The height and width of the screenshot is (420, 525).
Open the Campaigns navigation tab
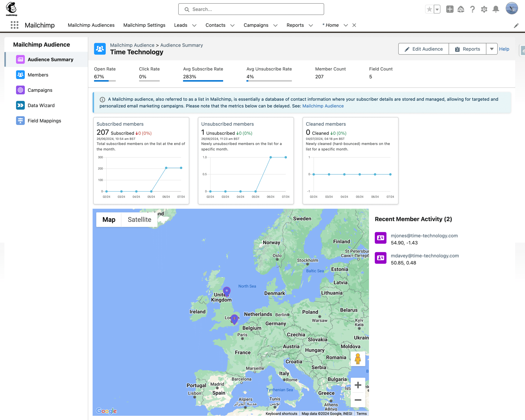[256, 25]
